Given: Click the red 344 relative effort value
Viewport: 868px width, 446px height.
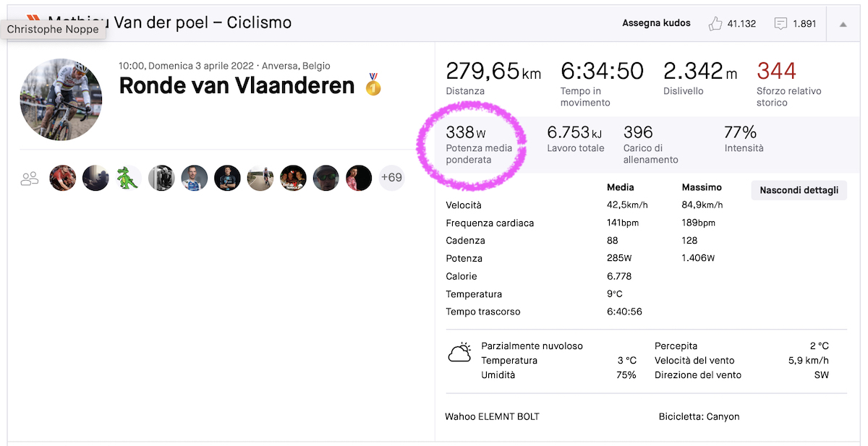Looking at the screenshot, I should pyautogui.click(x=776, y=72).
